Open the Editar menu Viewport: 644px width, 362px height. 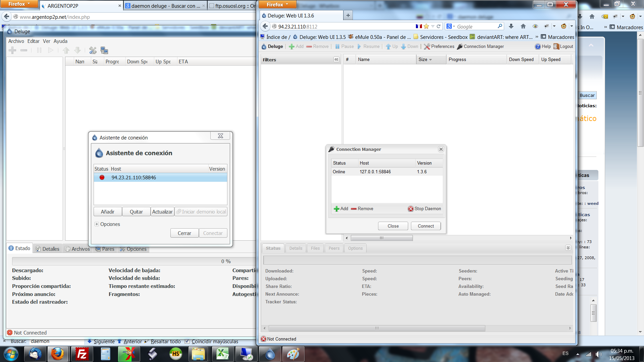(33, 41)
